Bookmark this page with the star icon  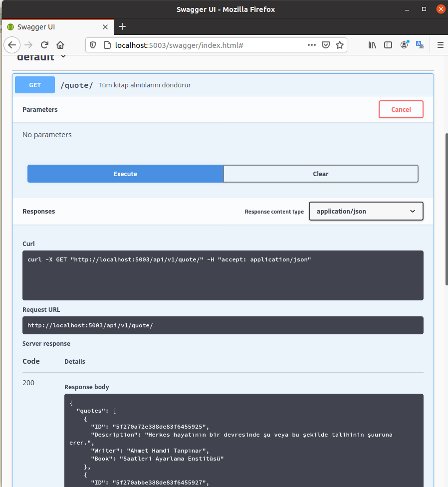coord(340,45)
